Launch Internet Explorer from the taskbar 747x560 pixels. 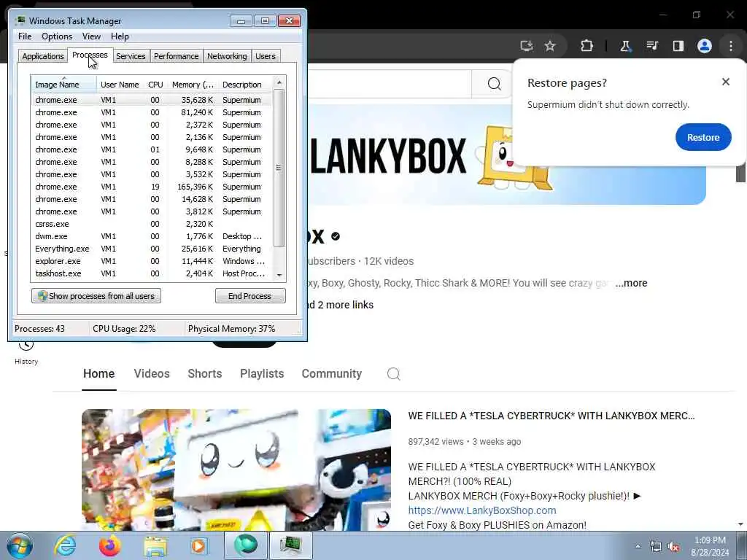pyautogui.click(x=65, y=545)
